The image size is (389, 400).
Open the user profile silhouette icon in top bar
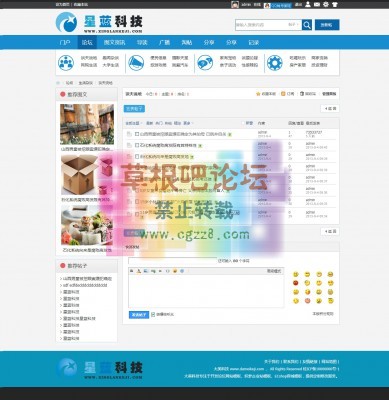click(x=308, y=4)
